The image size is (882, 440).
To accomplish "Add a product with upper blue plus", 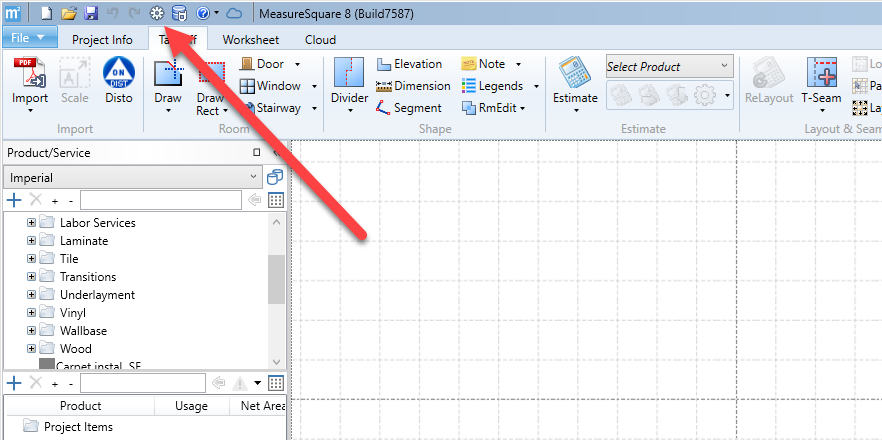I will pyautogui.click(x=14, y=200).
